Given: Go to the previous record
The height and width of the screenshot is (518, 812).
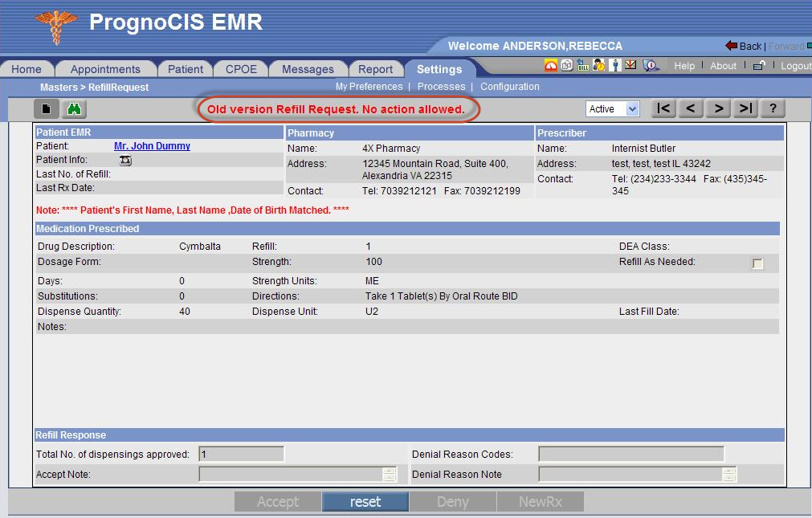Looking at the screenshot, I should point(691,108).
